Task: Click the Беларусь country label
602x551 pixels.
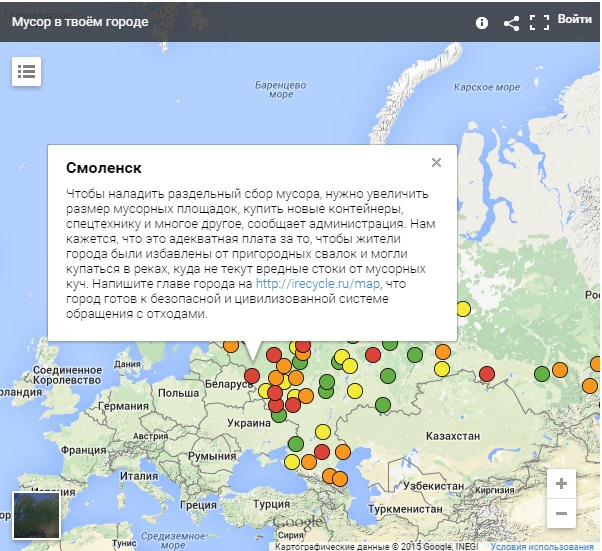Action: pyautogui.click(x=229, y=384)
